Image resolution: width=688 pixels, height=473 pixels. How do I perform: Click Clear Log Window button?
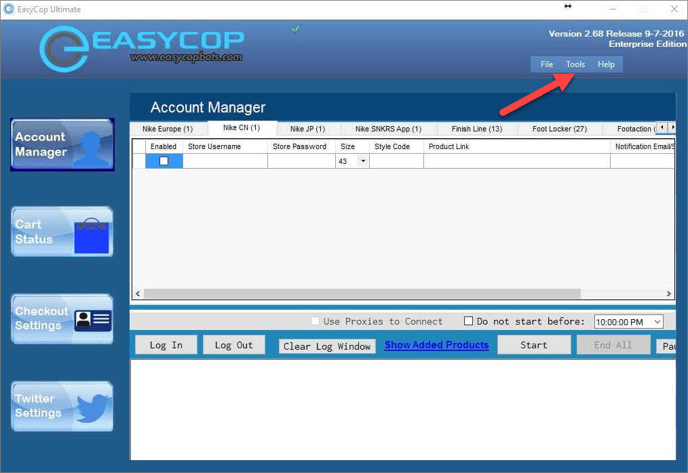coord(327,346)
